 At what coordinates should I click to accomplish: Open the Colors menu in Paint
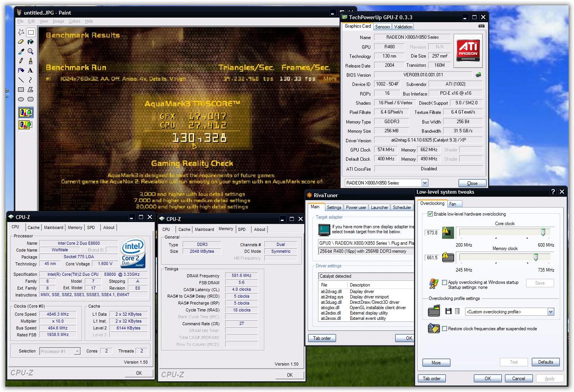coord(75,21)
